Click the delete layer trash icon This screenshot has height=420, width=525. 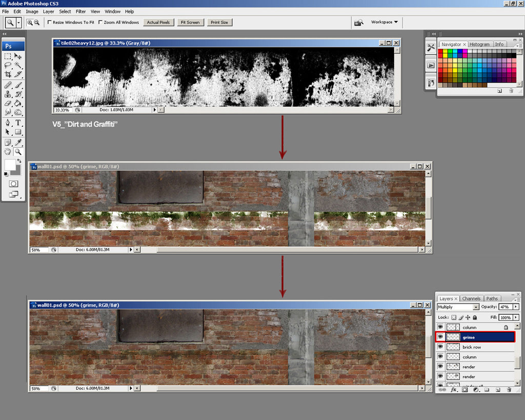point(509,390)
